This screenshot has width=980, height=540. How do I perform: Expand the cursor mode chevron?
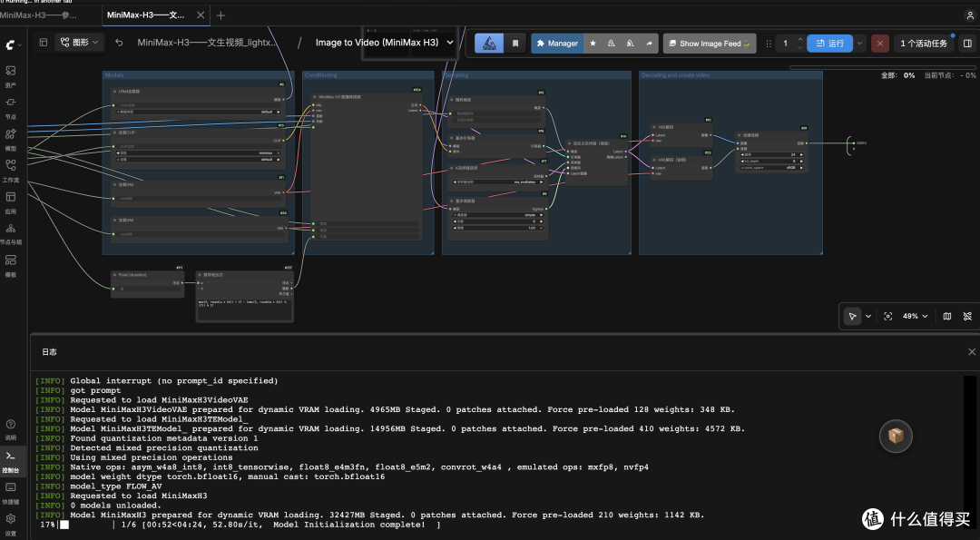(868, 316)
